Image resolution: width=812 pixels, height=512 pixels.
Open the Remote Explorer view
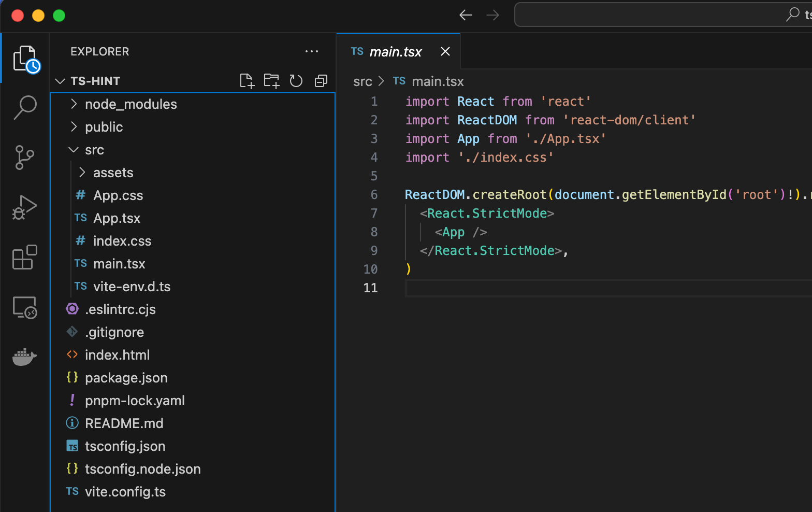[x=25, y=307]
